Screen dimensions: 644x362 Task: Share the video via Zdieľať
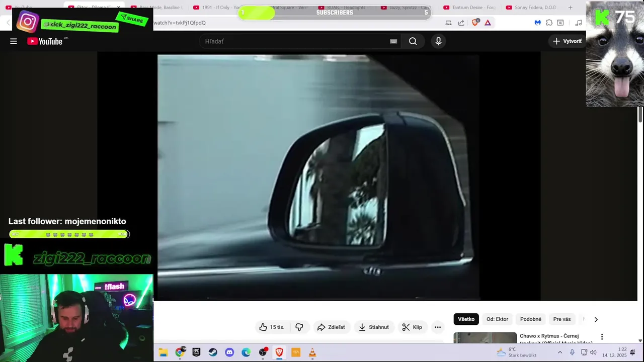331,327
